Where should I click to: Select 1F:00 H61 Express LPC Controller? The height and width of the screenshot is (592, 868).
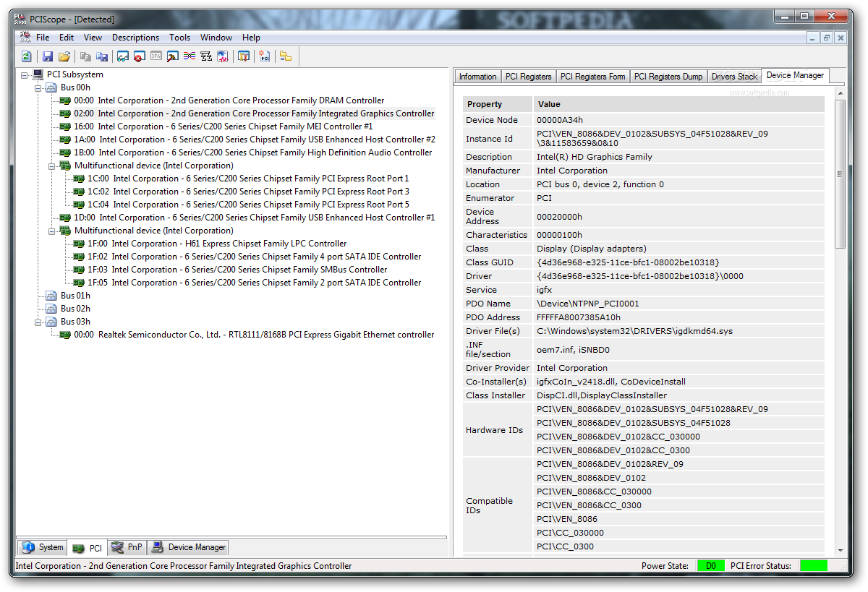(217, 244)
